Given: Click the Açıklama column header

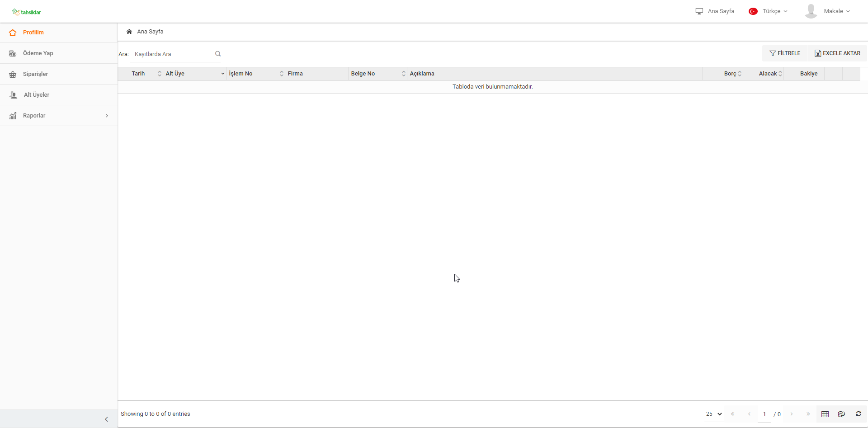Looking at the screenshot, I should (555, 74).
